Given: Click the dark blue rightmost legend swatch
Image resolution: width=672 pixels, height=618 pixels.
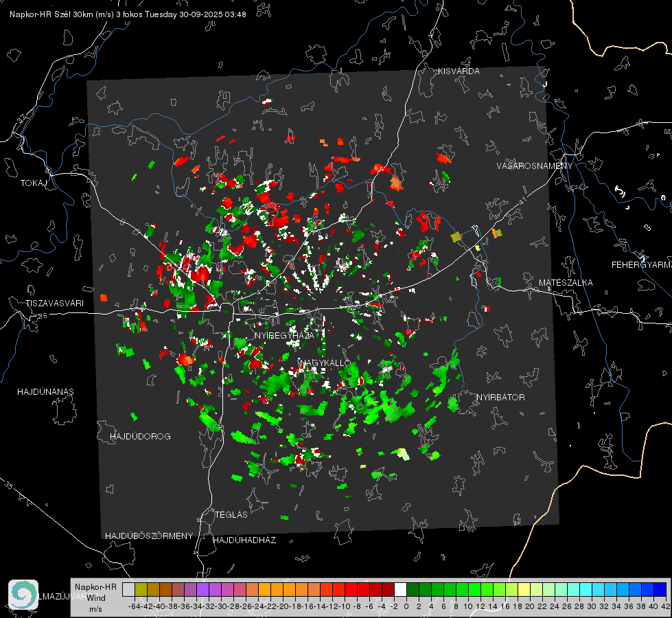Looking at the screenshot, I should (660, 589).
